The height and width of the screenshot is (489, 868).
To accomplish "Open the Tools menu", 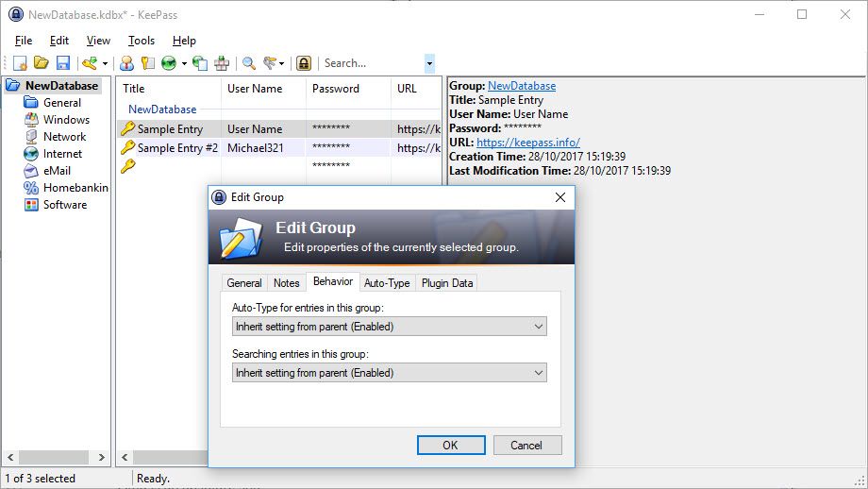I will [142, 41].
